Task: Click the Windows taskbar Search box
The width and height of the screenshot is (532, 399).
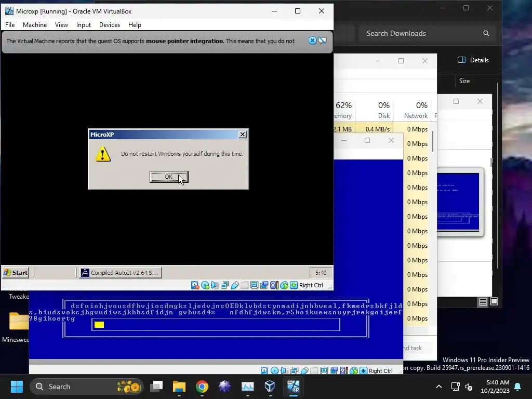Action: tap(87, 387)
